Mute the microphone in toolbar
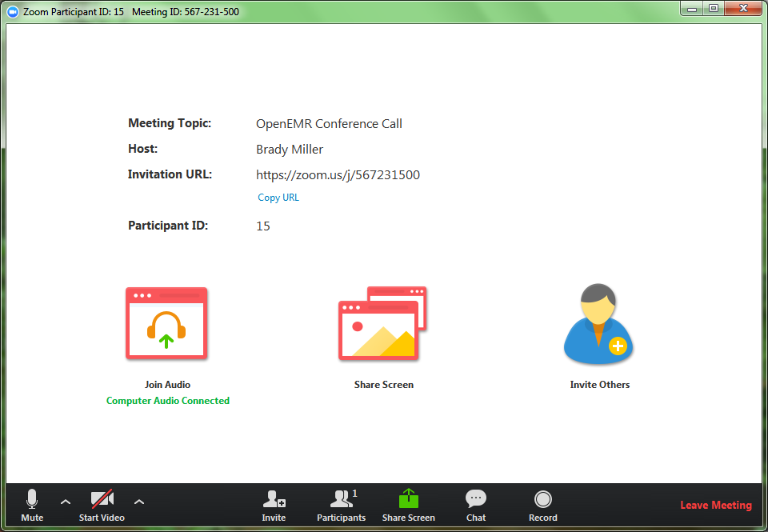This screenshot has height=532, width=768. point(32,505)
